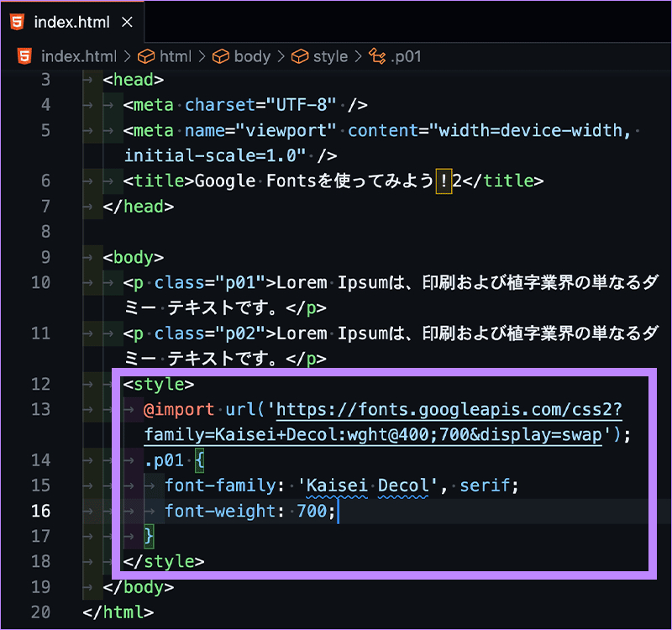Place cursor on the font-weight property

220,511
